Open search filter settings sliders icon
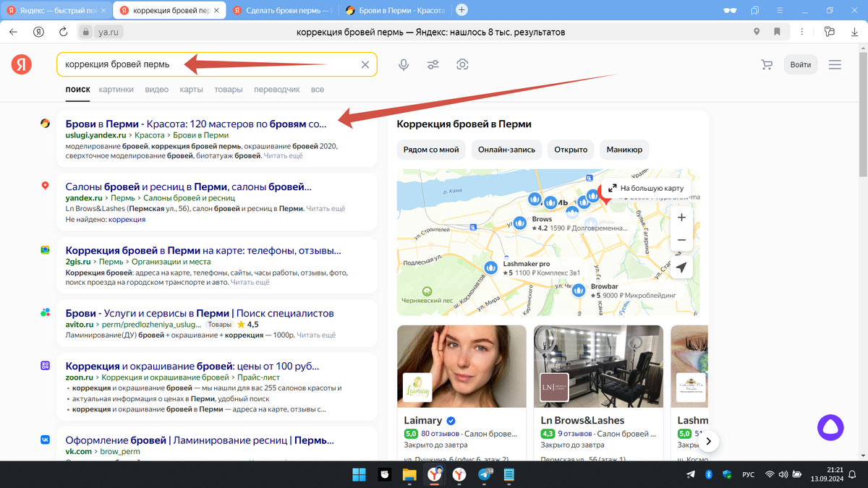The height and width of the screenshot is (488, 868). coord(433,64)
